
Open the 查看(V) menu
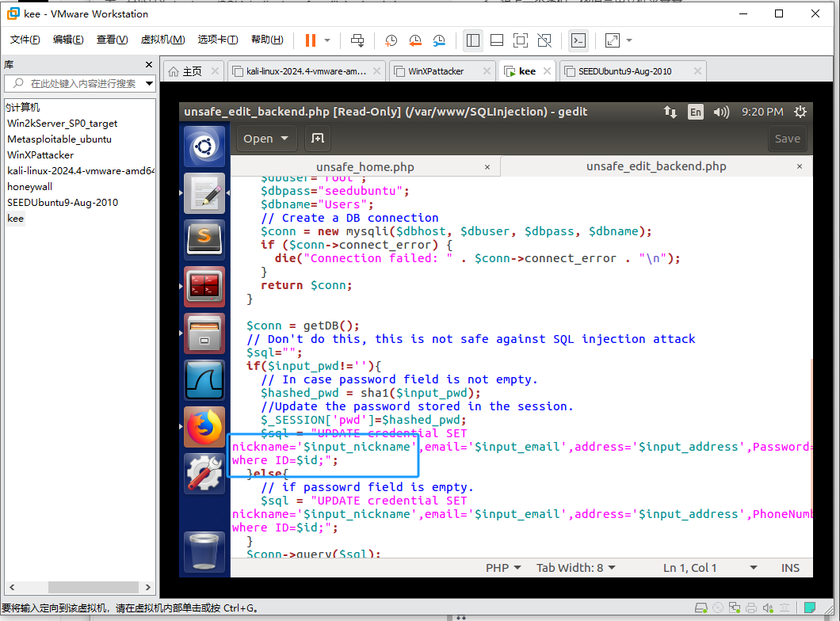[112, 40]
